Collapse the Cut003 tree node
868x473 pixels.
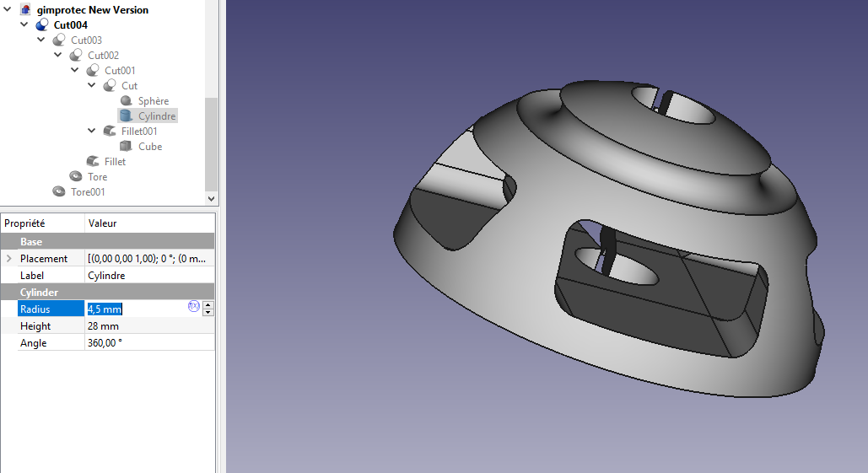point(41,40)
